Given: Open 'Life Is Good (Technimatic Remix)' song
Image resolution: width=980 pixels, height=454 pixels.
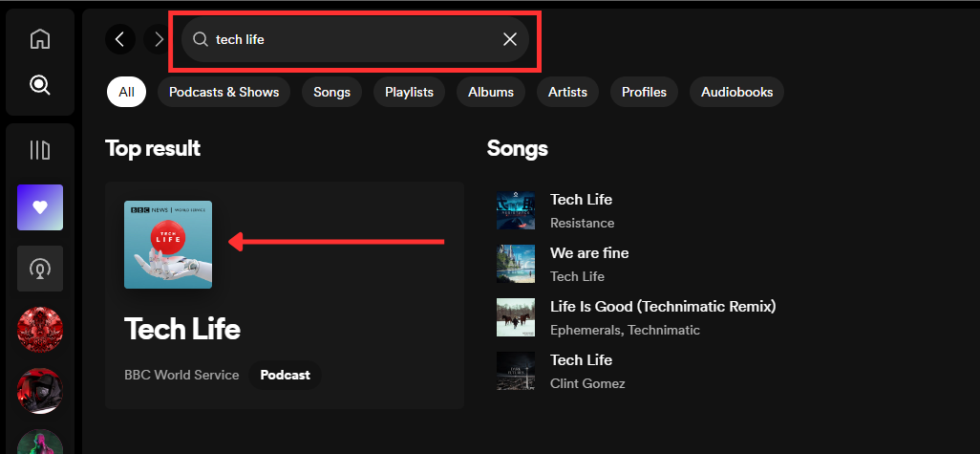Looking at the screenshot, I should pos(663,307).
